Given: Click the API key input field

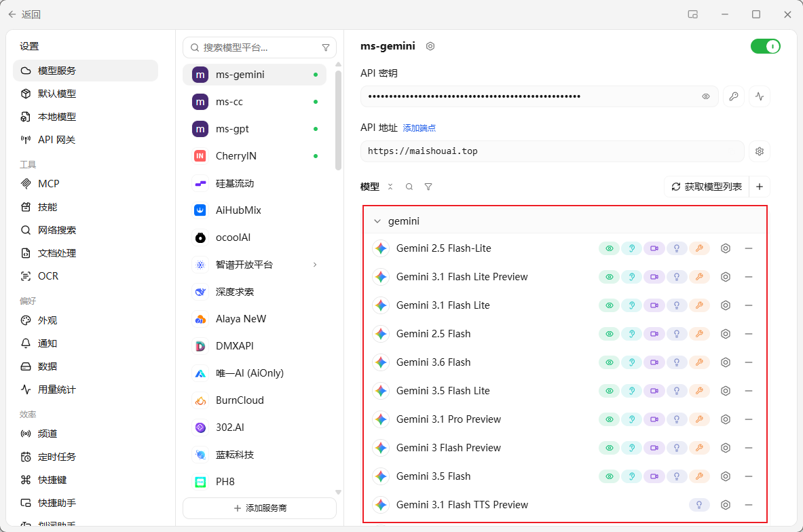Looking at the screenshot, I should [x=539, y=96].
